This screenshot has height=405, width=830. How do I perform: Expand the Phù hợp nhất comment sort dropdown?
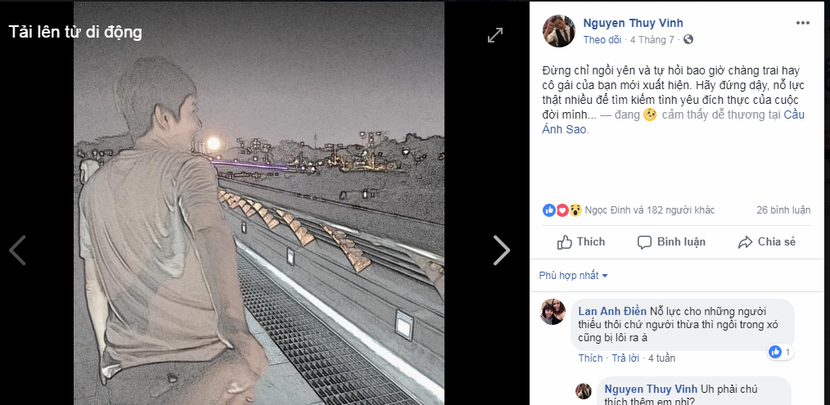[x=573, y=275]
